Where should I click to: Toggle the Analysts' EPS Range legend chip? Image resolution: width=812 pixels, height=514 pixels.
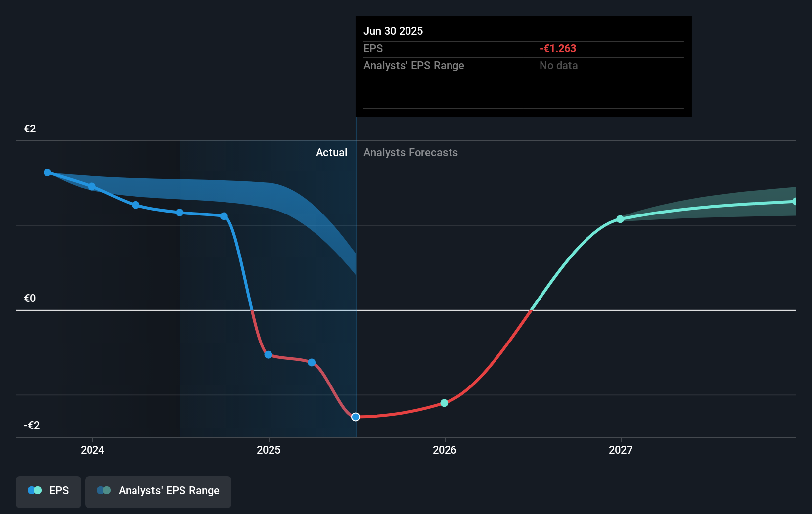158,492
